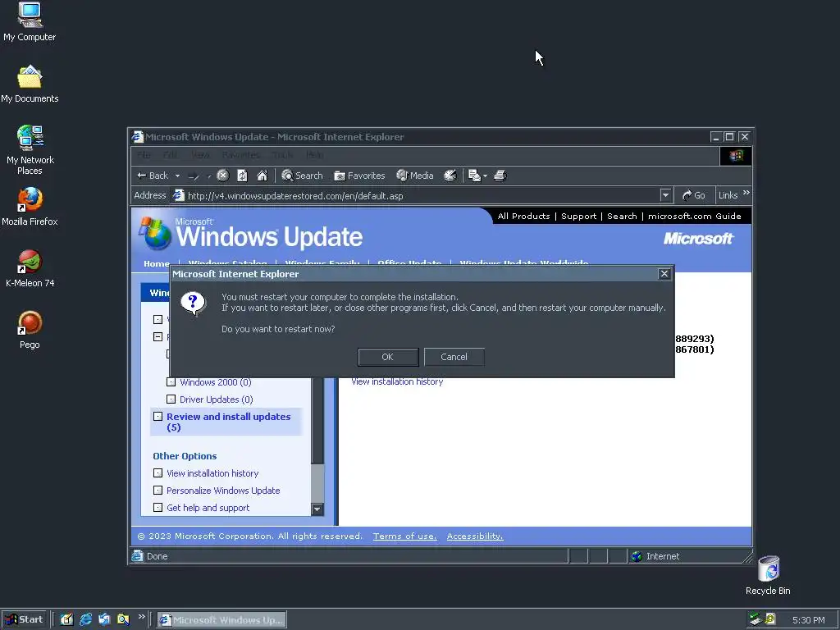The width and height of the screenshot is (840, 630).
Task: Click Cancel in the restart dialog
Action: (454, 357)
